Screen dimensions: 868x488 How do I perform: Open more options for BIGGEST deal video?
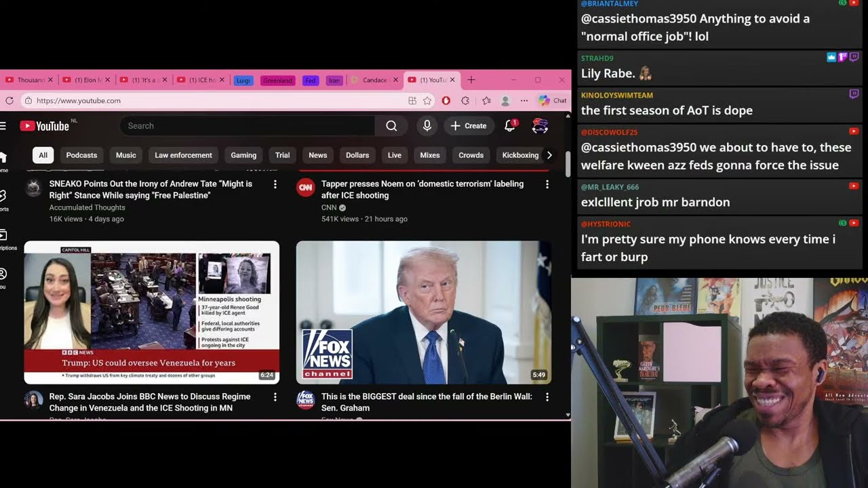[547, 397]
